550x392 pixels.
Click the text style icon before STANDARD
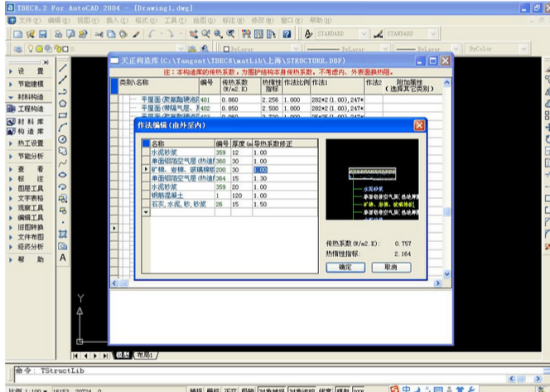308,34
